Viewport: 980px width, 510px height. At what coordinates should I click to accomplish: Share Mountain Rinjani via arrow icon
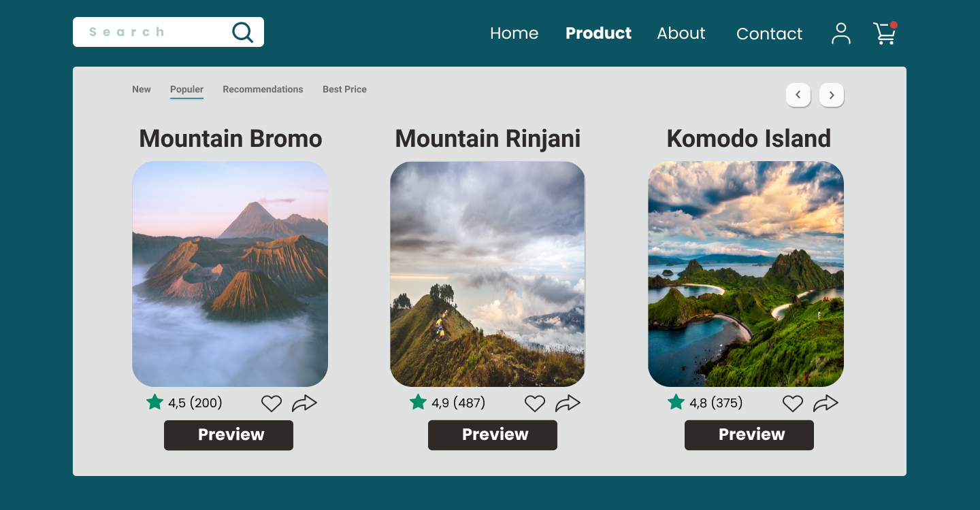pos(568,403)
